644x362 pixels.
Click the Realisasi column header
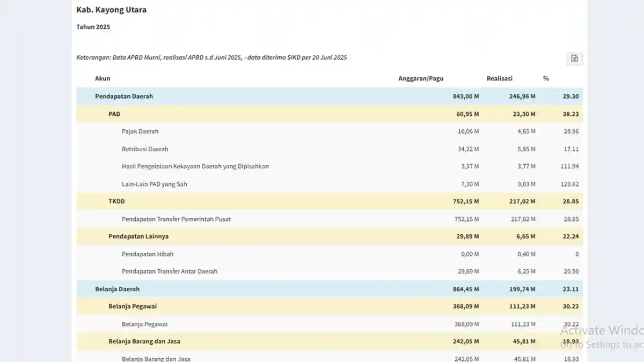(500, 78)
